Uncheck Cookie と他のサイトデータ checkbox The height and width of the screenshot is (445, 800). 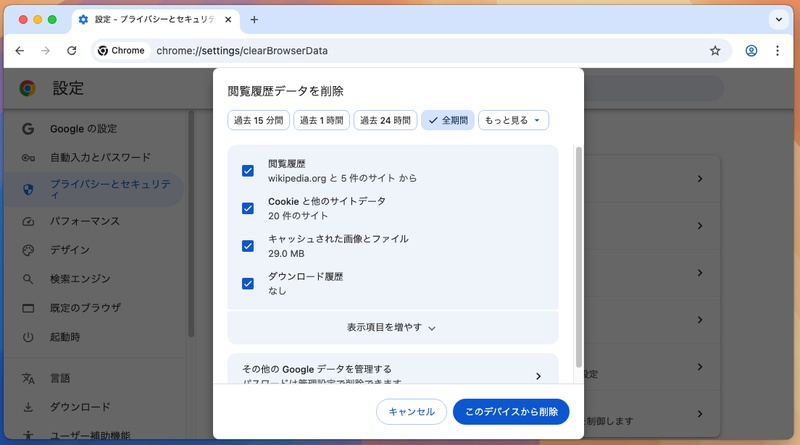click(248, 208)
